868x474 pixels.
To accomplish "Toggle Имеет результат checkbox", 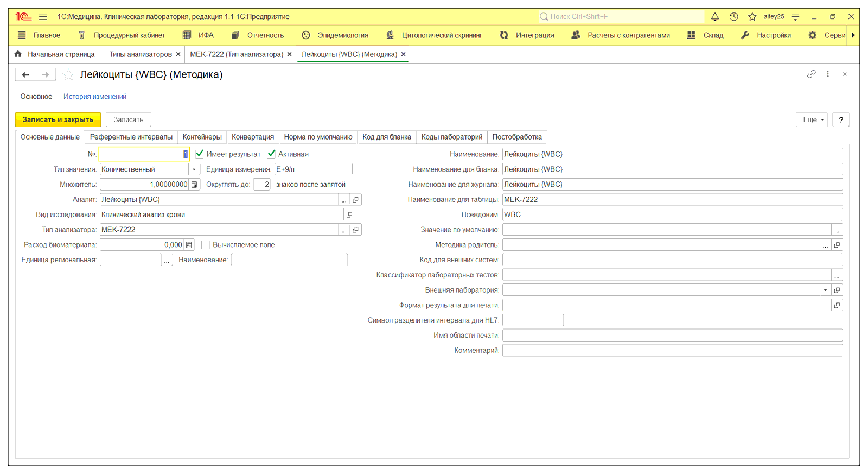I will click(x=200, y=154).
